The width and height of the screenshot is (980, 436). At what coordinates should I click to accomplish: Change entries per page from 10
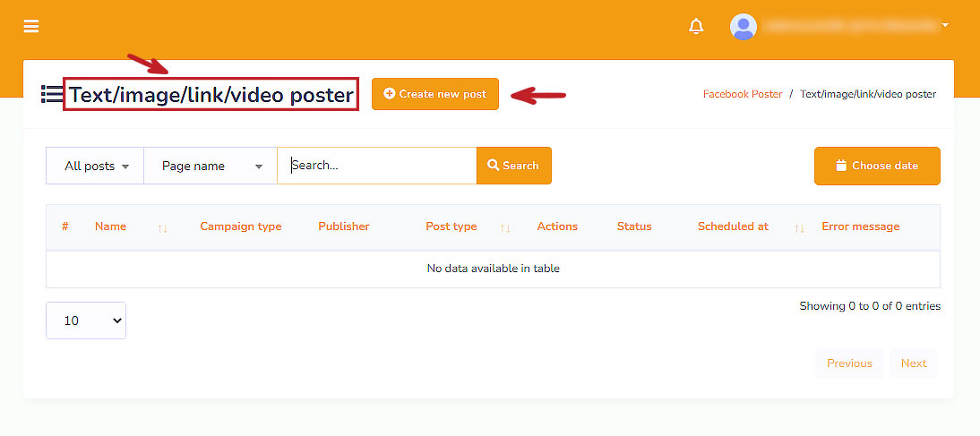point(86,321)
